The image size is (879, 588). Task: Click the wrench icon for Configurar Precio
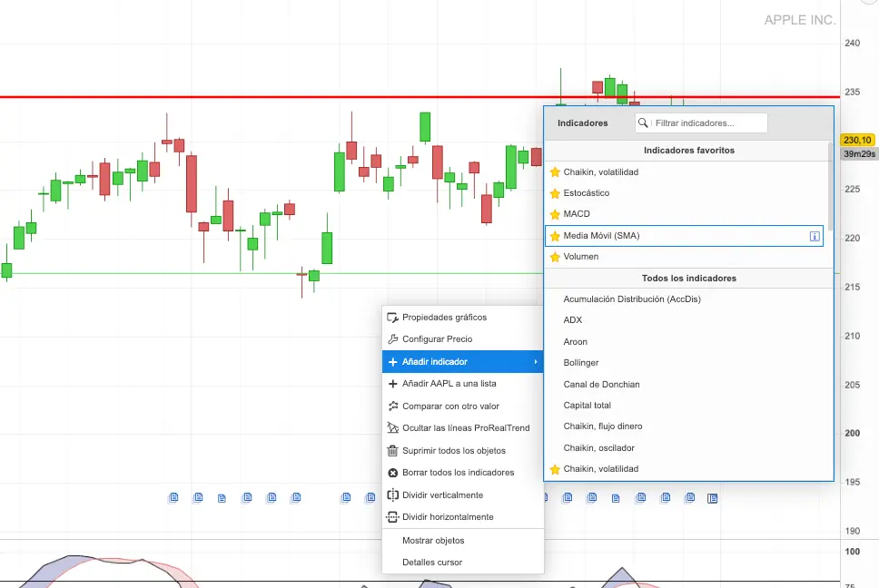[393, 339]
